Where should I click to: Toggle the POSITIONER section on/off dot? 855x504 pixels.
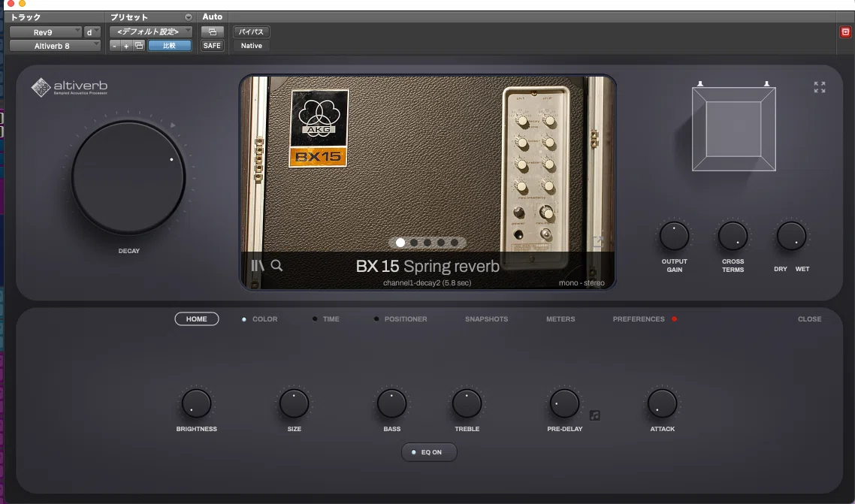pos(376,318)
